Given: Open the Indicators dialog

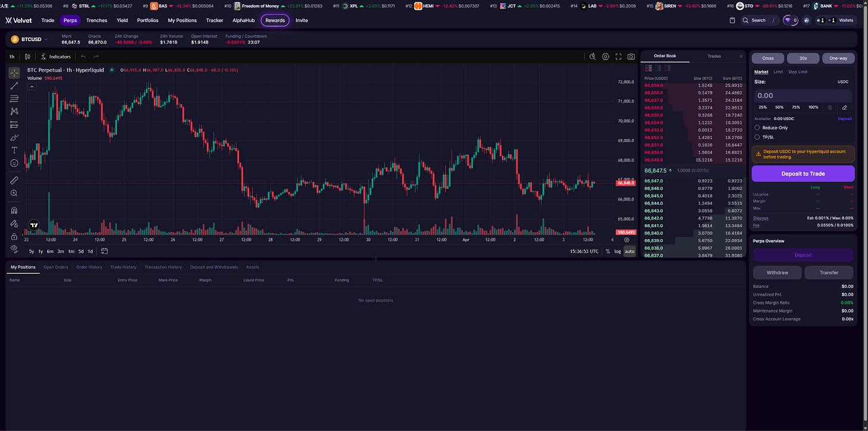Looking at the screenshot, I should (x=55, y=57).
